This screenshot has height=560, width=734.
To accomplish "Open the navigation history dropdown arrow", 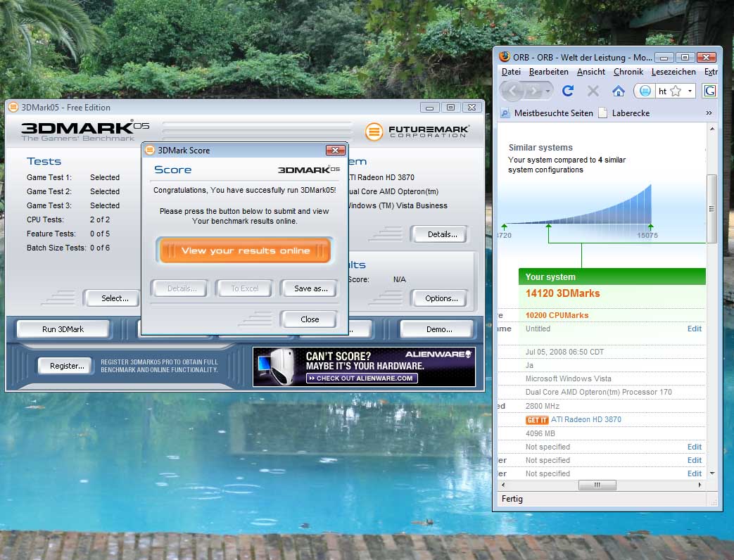I will click(x=548, y=91).
